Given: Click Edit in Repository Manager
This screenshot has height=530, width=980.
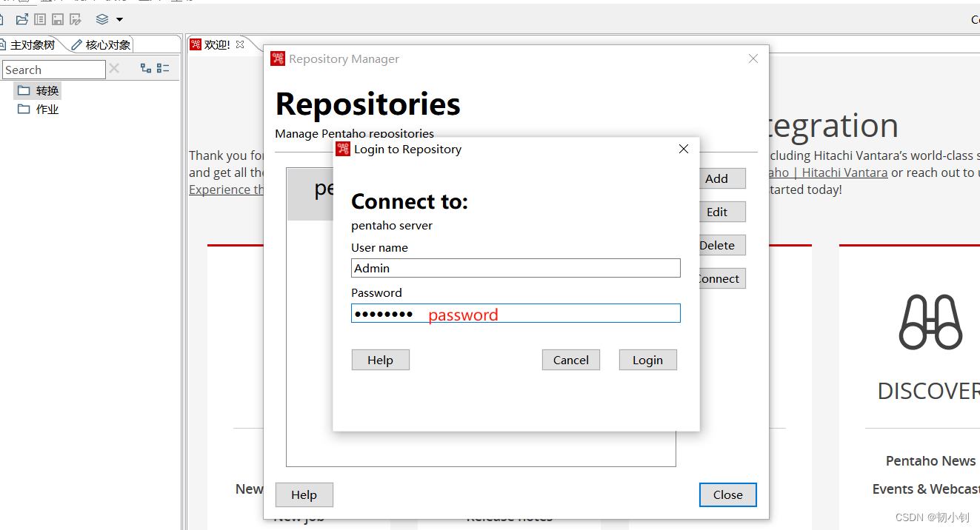Looking at the screenshot, I should tap(722, 212).
